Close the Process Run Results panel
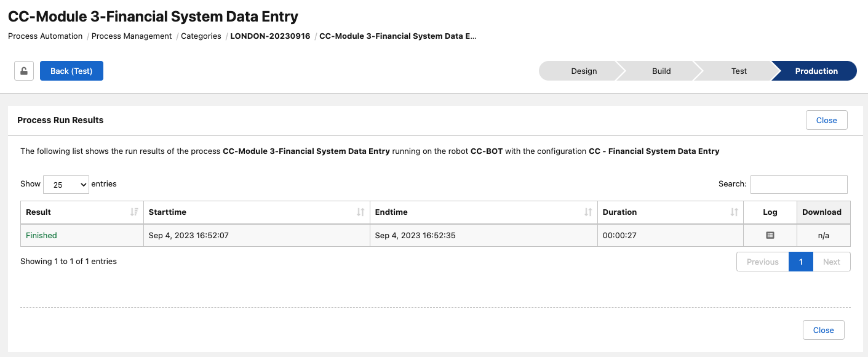The width and height of the screenshot is (868, 357). click(826, 119)
